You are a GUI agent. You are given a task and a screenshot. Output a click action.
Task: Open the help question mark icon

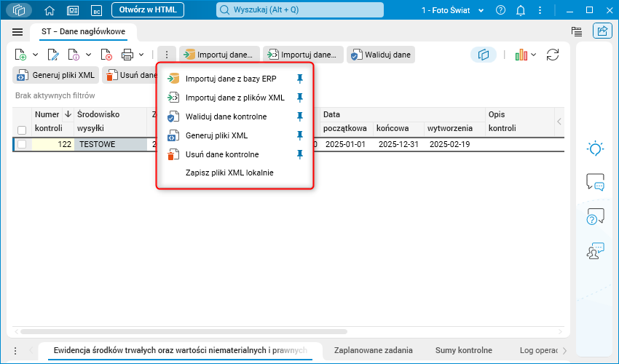point(500,10)
